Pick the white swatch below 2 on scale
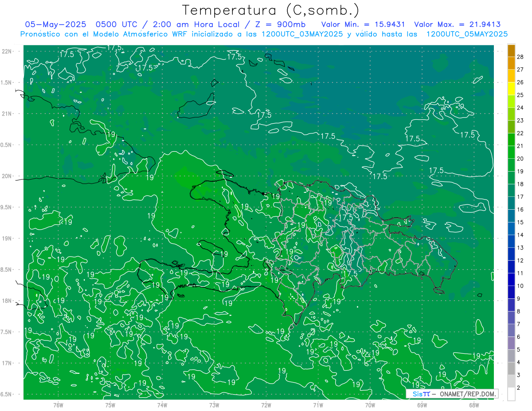This screenshot has height=411, width=532. 511,394
